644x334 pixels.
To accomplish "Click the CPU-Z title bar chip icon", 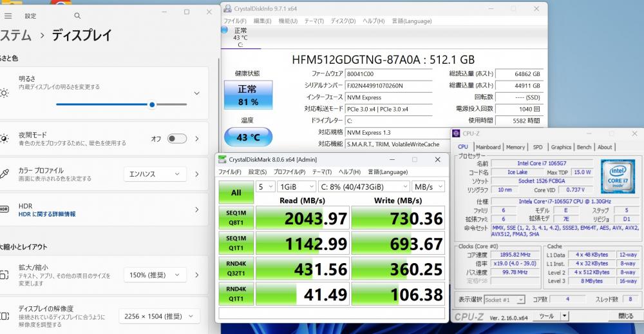I will (456, 133).
